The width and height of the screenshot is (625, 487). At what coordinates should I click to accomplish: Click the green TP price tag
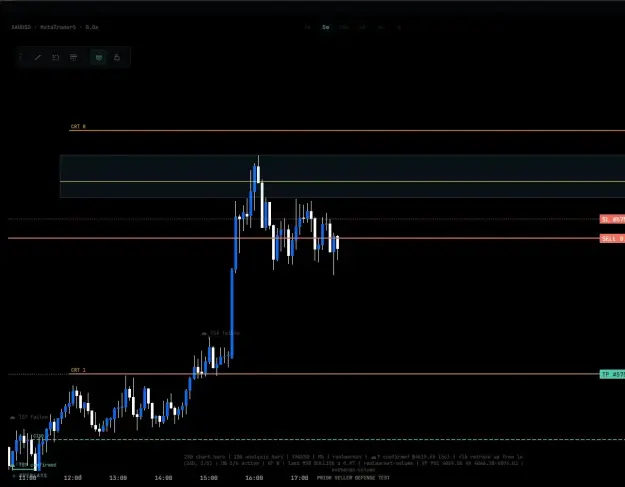612,374
